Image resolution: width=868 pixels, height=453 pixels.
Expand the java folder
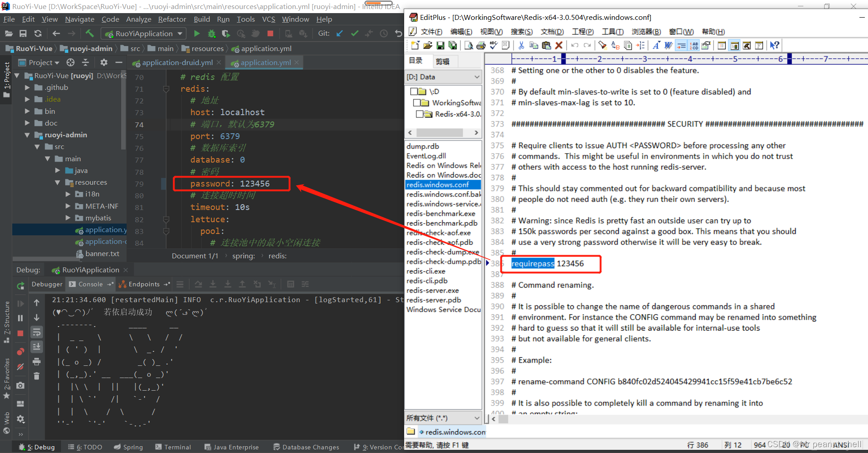pyautogui.click(x=57, y=171)
